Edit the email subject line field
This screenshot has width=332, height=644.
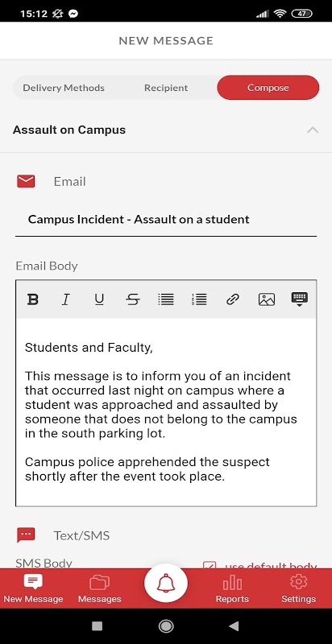(166, 219)
